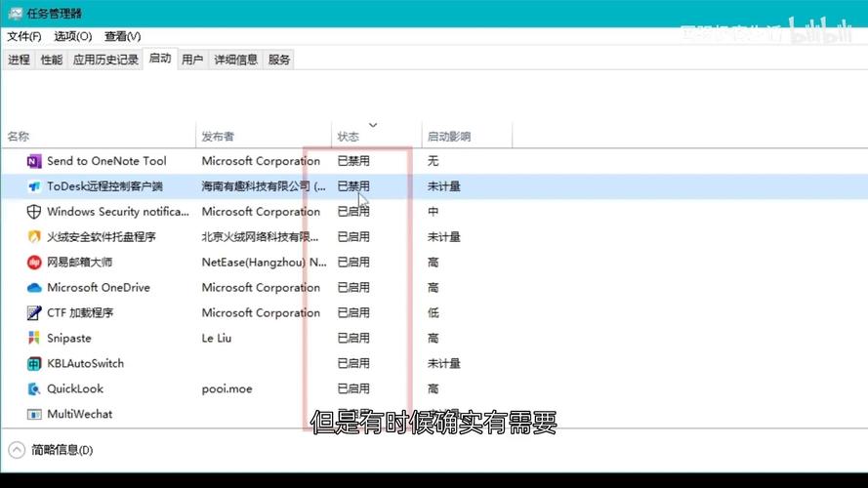Select the MultiWechat entry name
Screen dimensions: 868x488
80,414
